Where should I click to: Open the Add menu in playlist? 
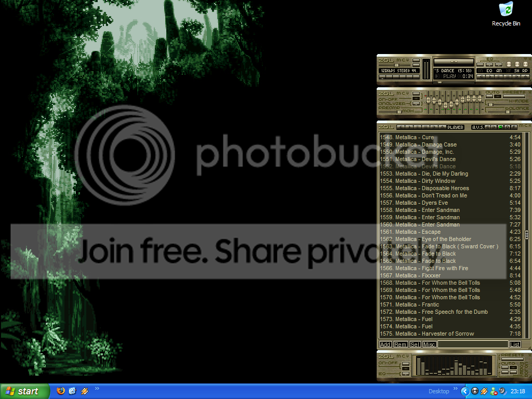click(385, 344)
